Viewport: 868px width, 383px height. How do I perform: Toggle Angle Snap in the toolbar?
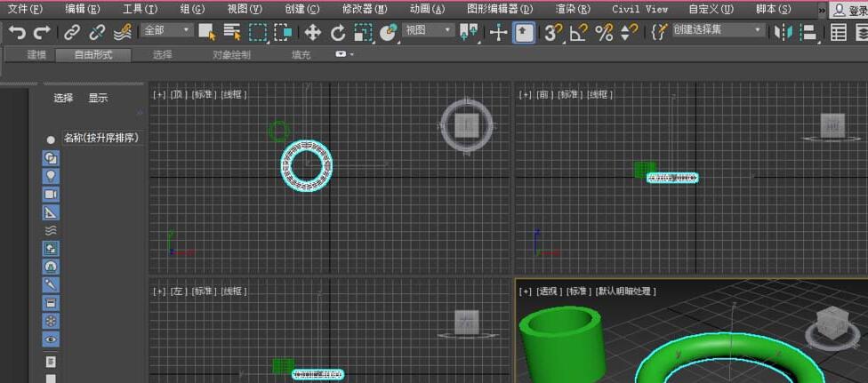pyautogui.click(x=578, y=33)
